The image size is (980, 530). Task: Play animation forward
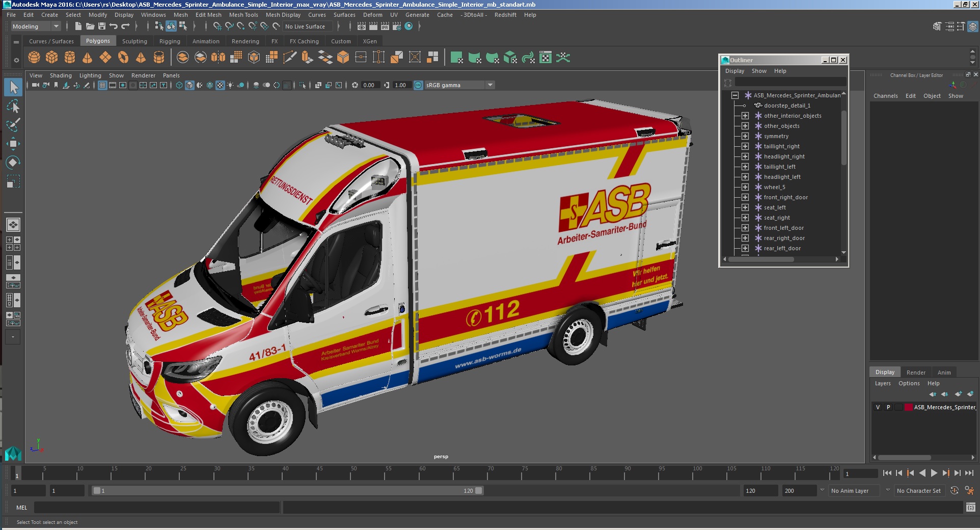coord(934,473)
